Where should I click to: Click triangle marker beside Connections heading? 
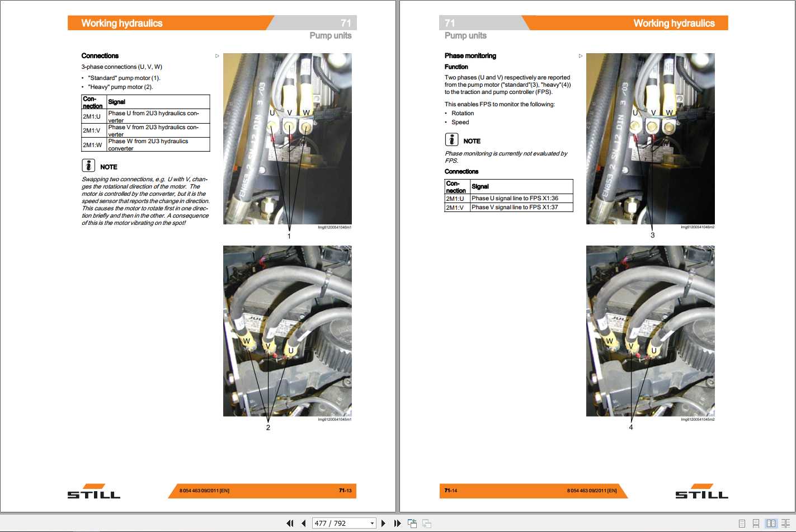coord(217,56)
